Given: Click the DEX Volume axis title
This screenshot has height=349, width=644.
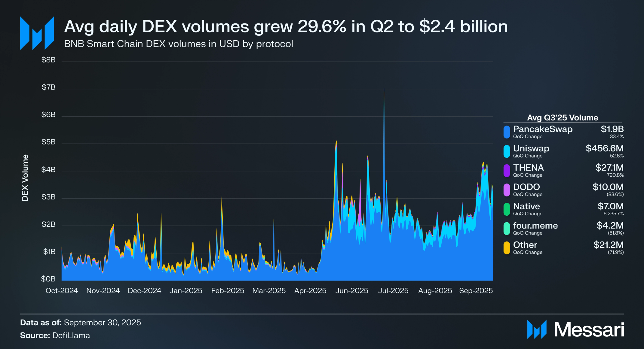Looking at the screenshot, I should (x=25, y=178).
